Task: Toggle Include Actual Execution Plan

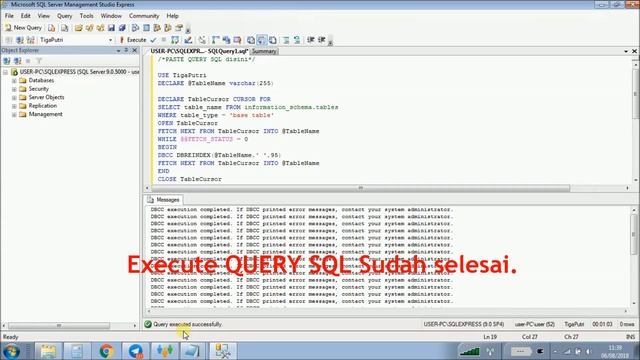Action: point(216,40)
